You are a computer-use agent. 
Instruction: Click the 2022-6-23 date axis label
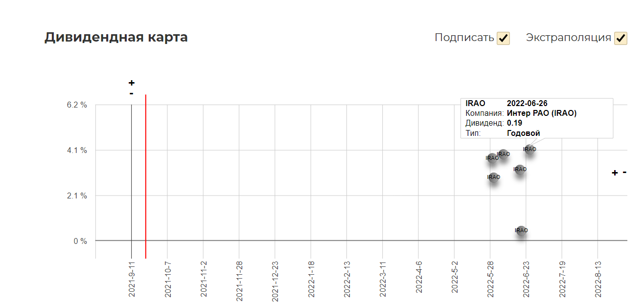[x=526, y=279]
